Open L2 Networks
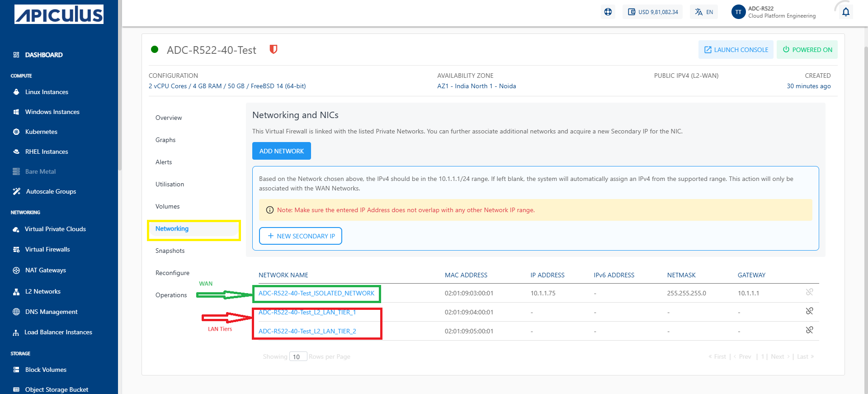The width and height of the screenshot is (868, 394). pyautogui.click(x=42, y=291)
